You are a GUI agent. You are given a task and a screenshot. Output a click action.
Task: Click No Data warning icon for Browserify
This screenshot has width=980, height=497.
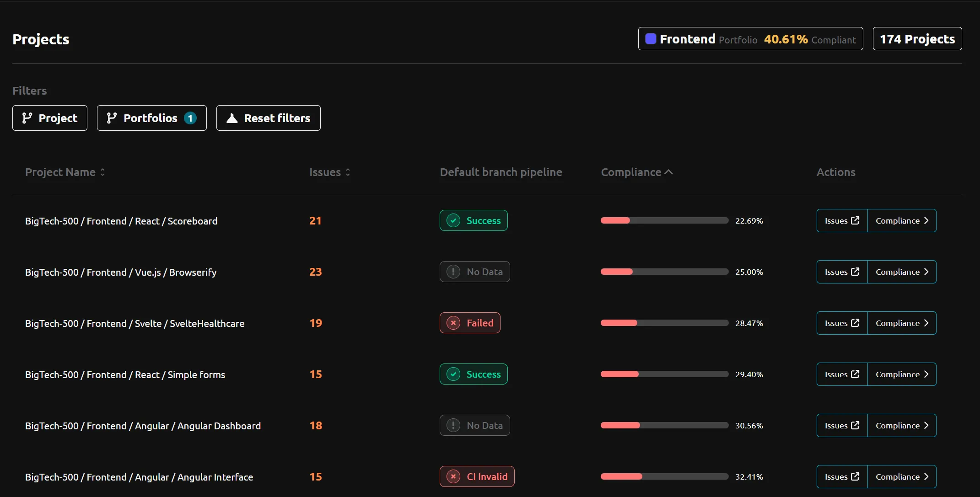tap(453, 272)
